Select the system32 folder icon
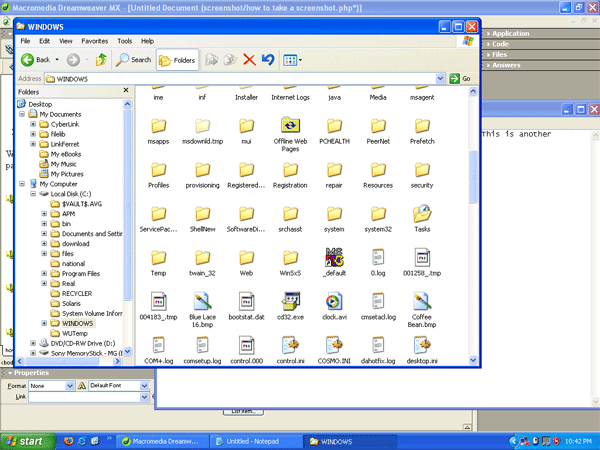600x450 pixels. pyautogui.click(x=378, y=214)
